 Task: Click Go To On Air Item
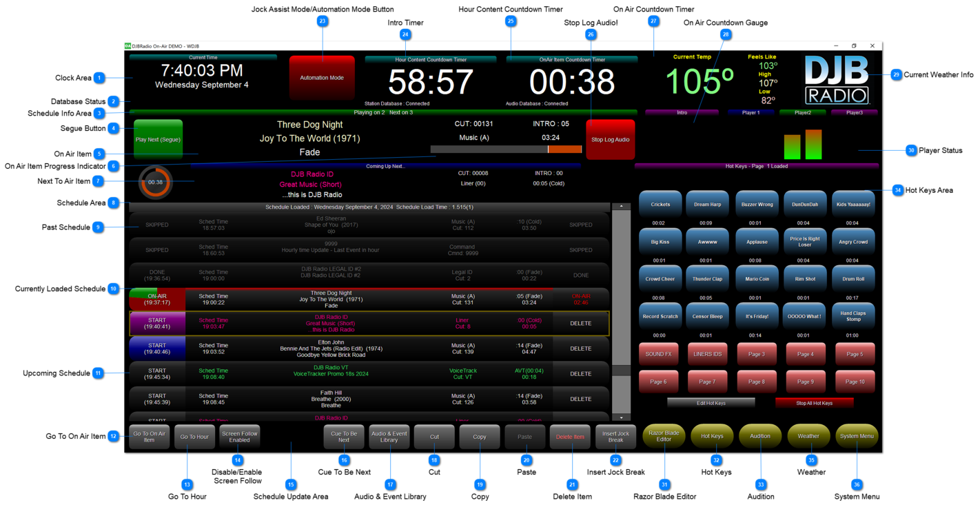[150, 437]
